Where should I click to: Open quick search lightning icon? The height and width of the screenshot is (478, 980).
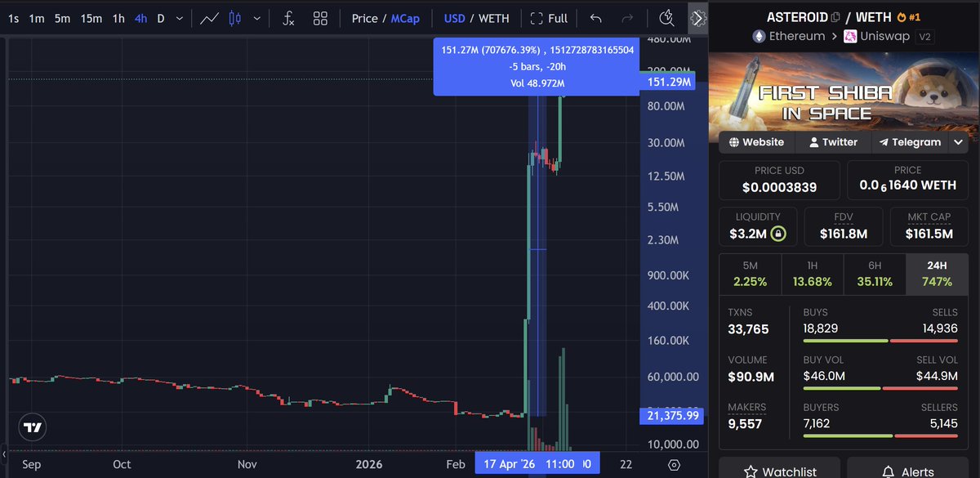(666, 18)
